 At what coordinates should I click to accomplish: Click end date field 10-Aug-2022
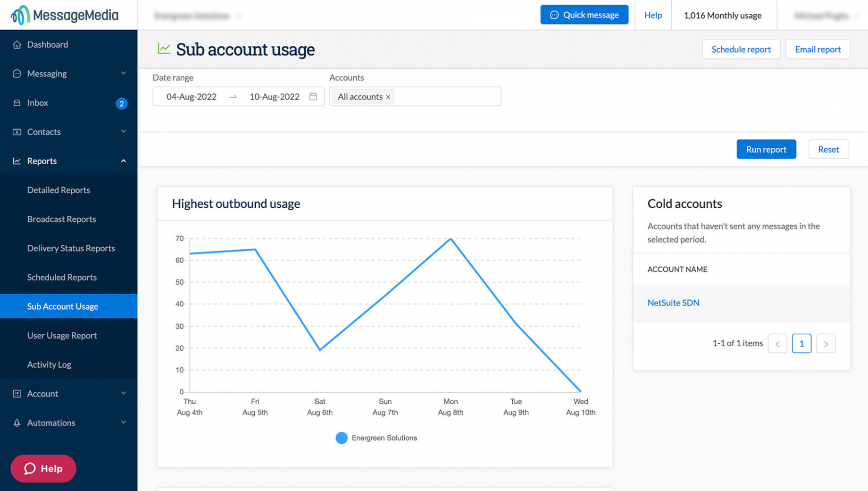(275, 96)
